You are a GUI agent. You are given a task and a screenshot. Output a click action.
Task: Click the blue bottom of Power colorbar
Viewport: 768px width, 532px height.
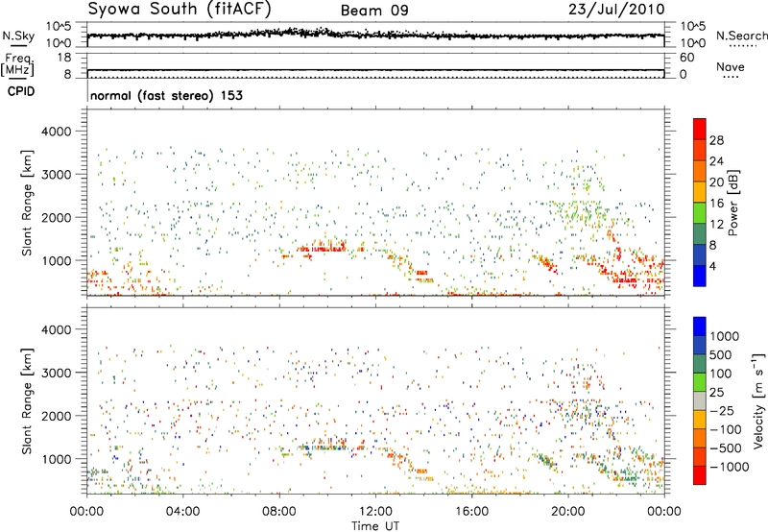(700, 276)
